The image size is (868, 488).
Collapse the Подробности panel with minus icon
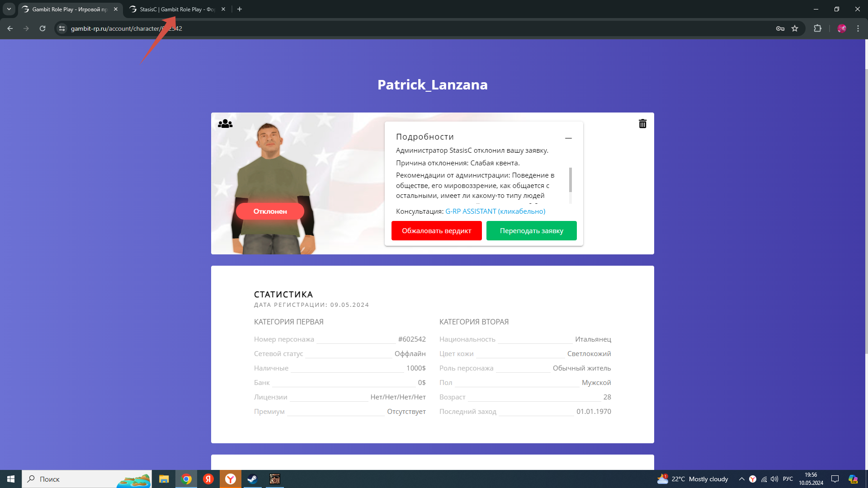(x=568, y=138)
